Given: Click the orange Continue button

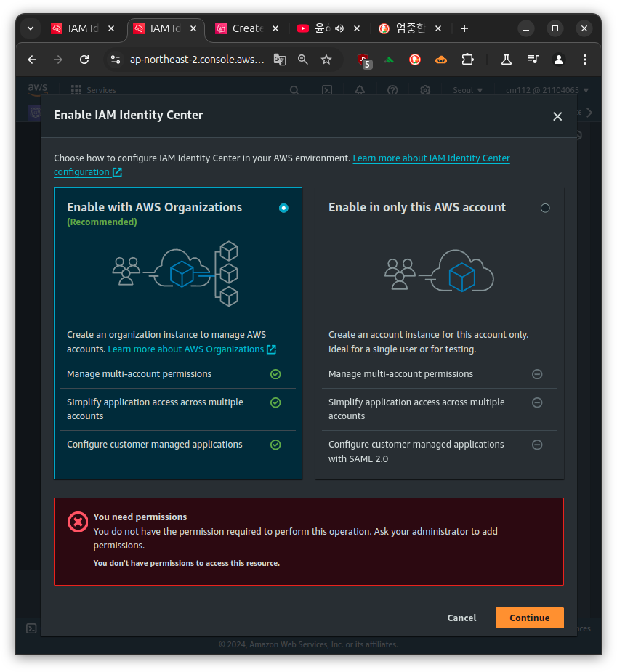Looking at the screenshot, I should (530, 618).
